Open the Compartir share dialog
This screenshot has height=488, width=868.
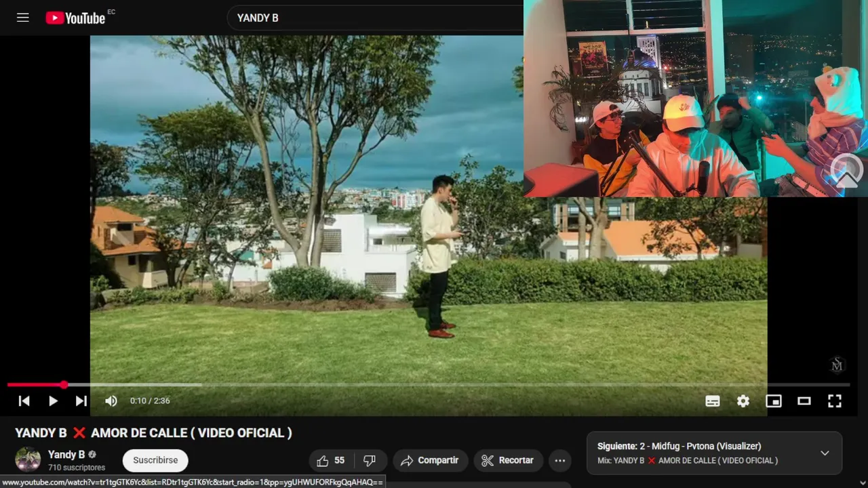coord(431,460)
